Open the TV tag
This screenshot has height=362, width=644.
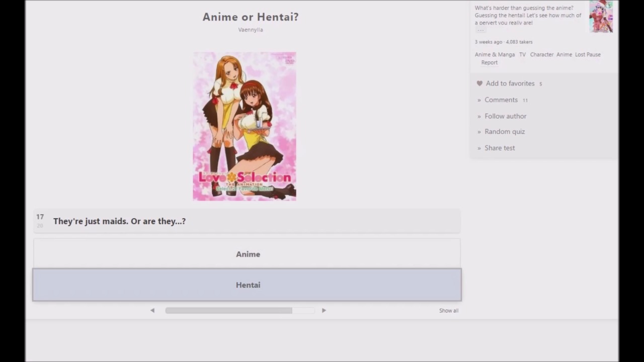522,54
